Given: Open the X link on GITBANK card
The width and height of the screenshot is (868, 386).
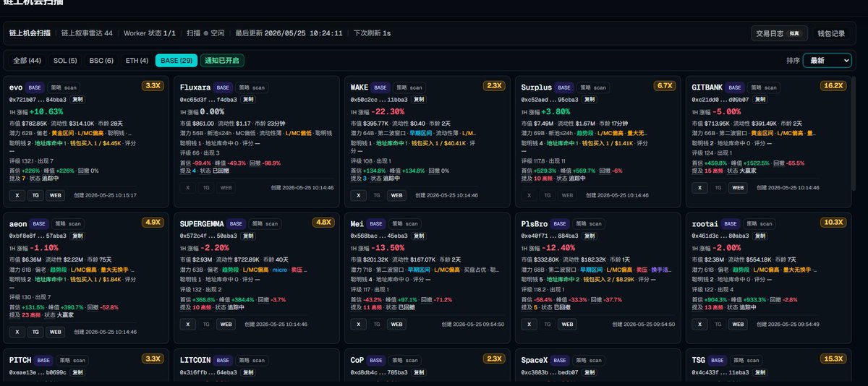Looking at the screenshot, I should click(700, 187).
